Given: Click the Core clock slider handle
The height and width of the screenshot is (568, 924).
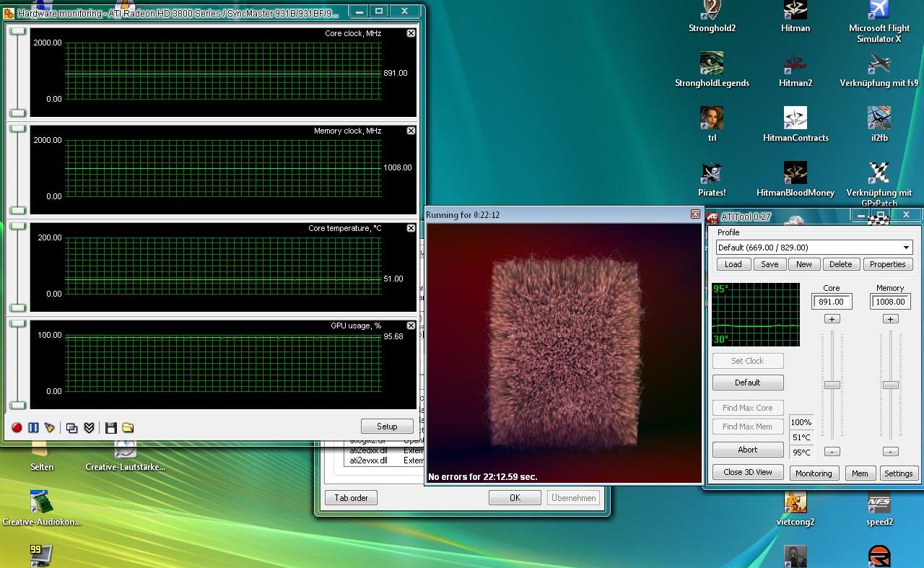Looking at the screenshot, I should click(x=832, y=385).
